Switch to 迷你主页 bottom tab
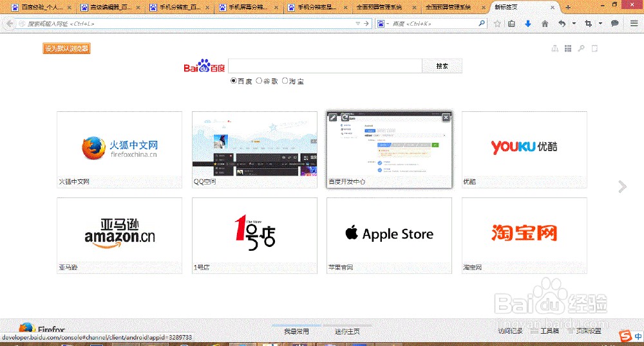Viewport: 644px width, 346px height. [347, 331]
